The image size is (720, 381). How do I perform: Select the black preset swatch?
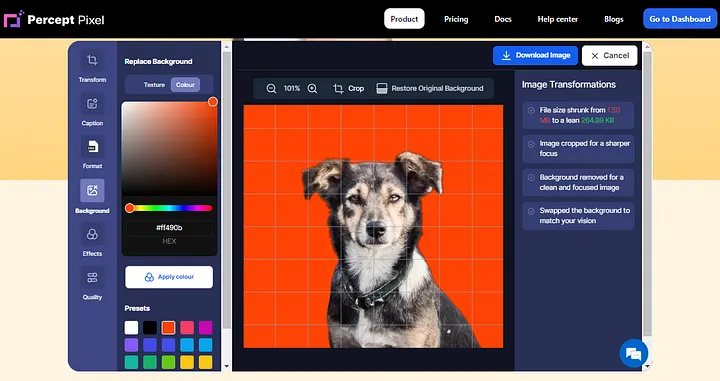(150, 328)
